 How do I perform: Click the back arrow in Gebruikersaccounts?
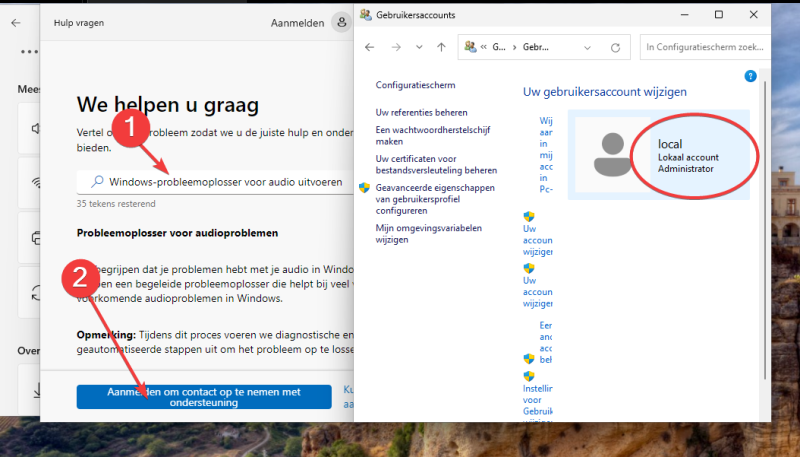[x=369, y=47]
